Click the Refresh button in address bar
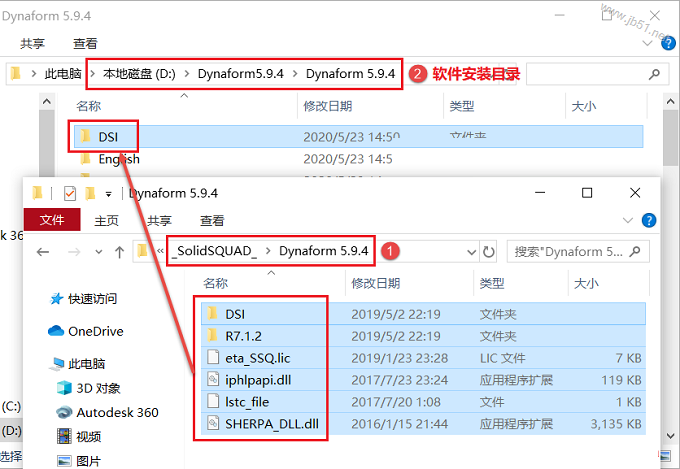 click(x=489, y=252)
